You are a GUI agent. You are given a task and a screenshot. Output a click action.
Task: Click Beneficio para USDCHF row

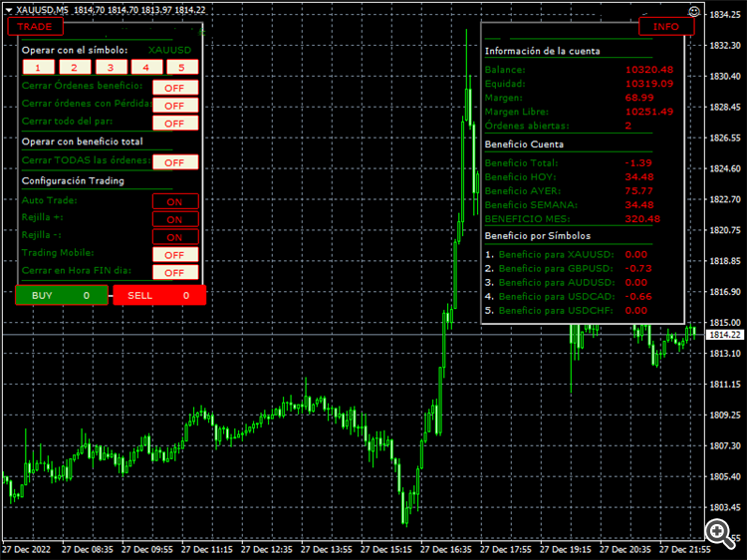point(567,311)
